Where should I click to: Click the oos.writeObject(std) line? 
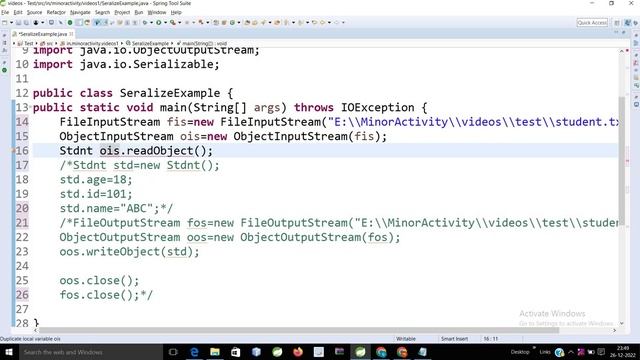pyautogui.click(x=129, y=251)
